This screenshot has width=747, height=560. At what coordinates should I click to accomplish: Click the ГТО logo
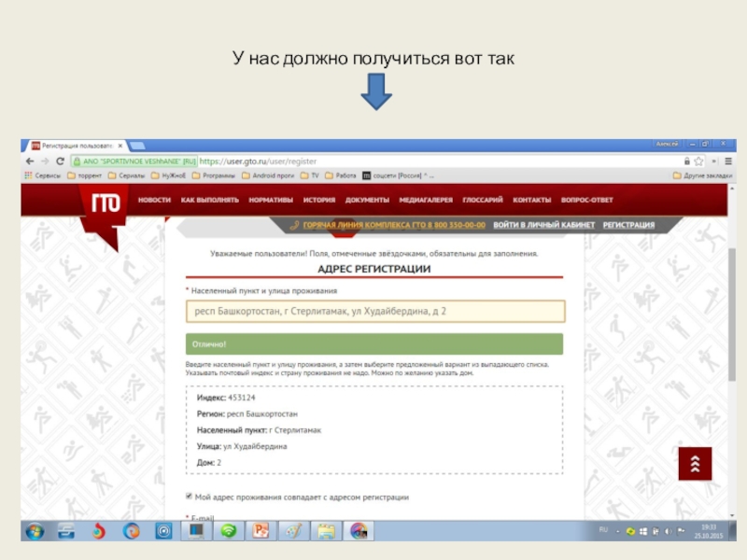pyautogui.click(x=106, y=203)
